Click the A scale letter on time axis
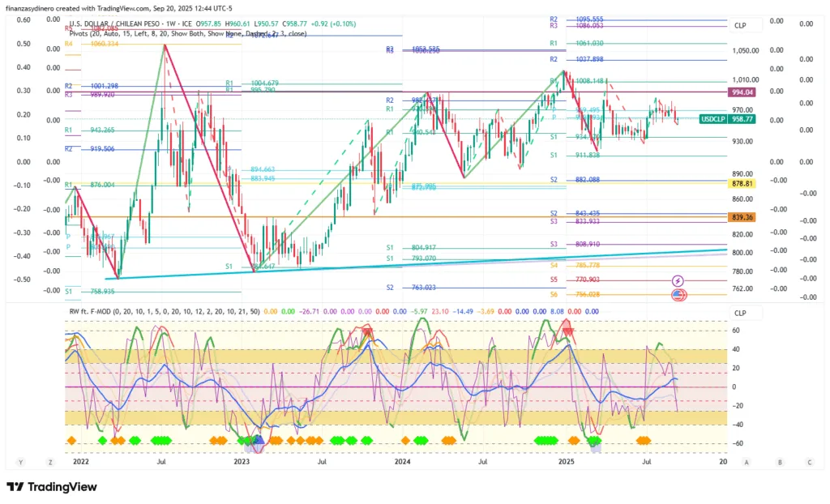 [747, 462]
